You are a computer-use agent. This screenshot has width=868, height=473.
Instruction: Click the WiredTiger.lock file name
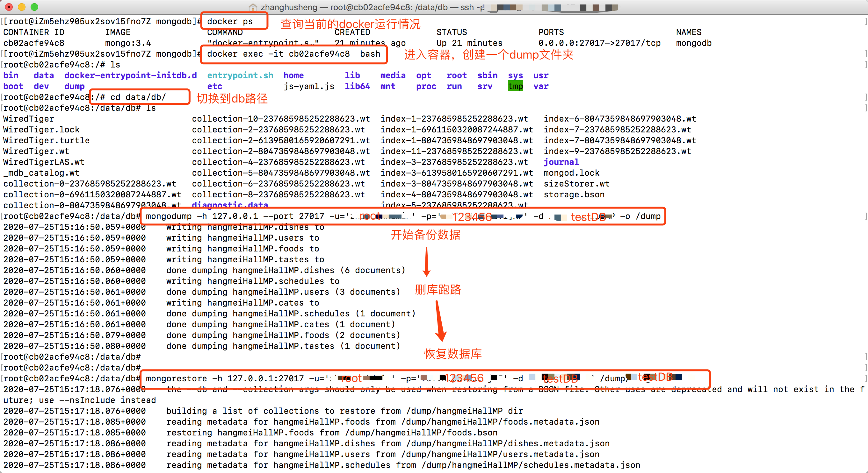pyautogui.click(x=41, y=130)
